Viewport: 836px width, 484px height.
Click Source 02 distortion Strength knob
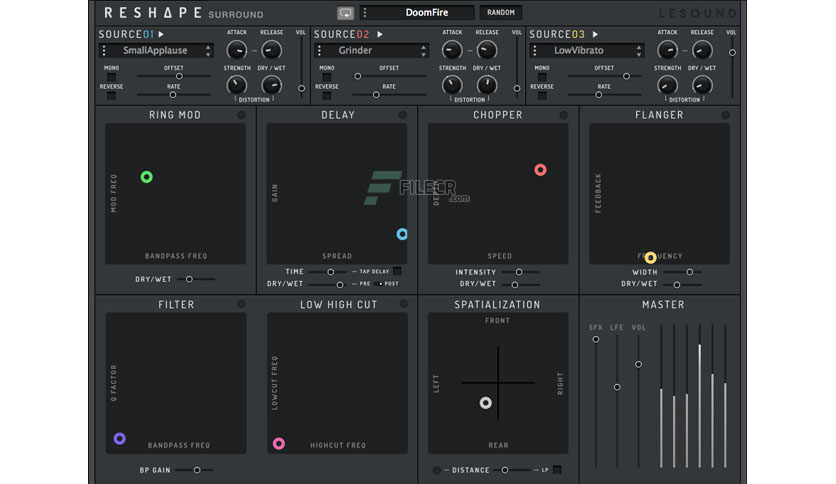(x=452, y=85)
